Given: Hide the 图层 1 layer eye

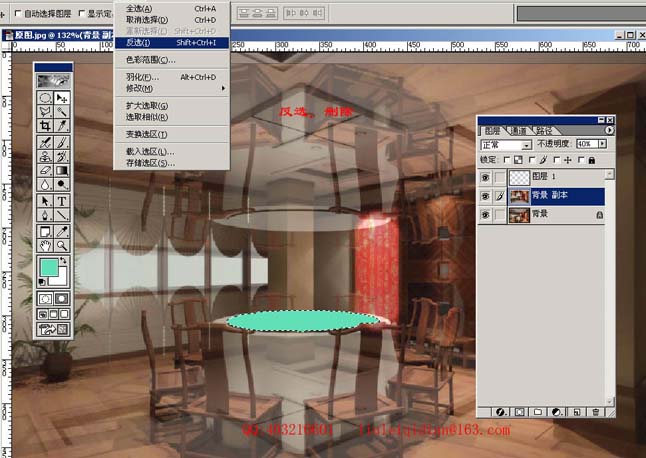Looking at the screenshot, I should point(486,177).
